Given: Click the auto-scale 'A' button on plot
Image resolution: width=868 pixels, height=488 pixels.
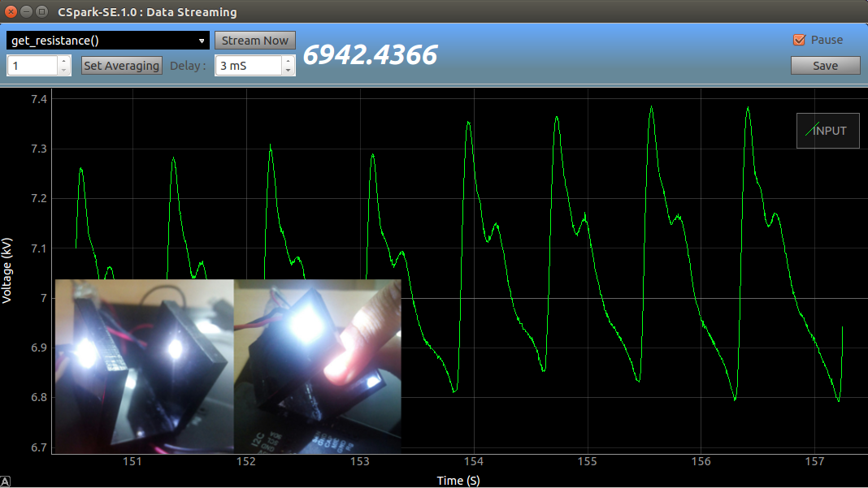Looking at the screenshot, I should tap(5, 482).
